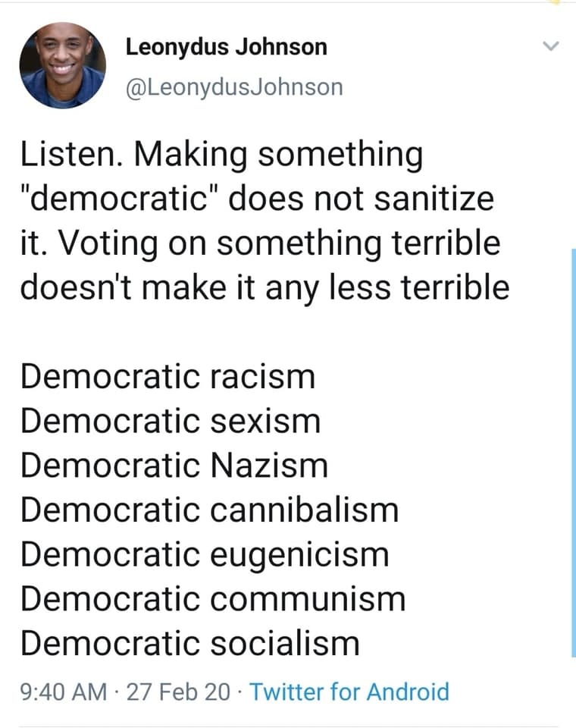
Task: Open Leonydus Johnson's profile picture
Action: click(x=63, y=65)
